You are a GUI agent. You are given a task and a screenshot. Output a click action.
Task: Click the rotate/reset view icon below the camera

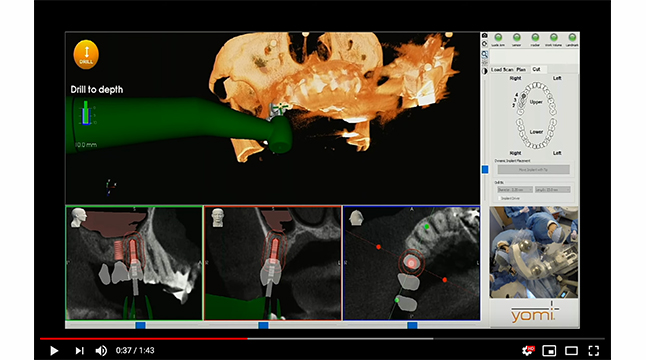485,44
